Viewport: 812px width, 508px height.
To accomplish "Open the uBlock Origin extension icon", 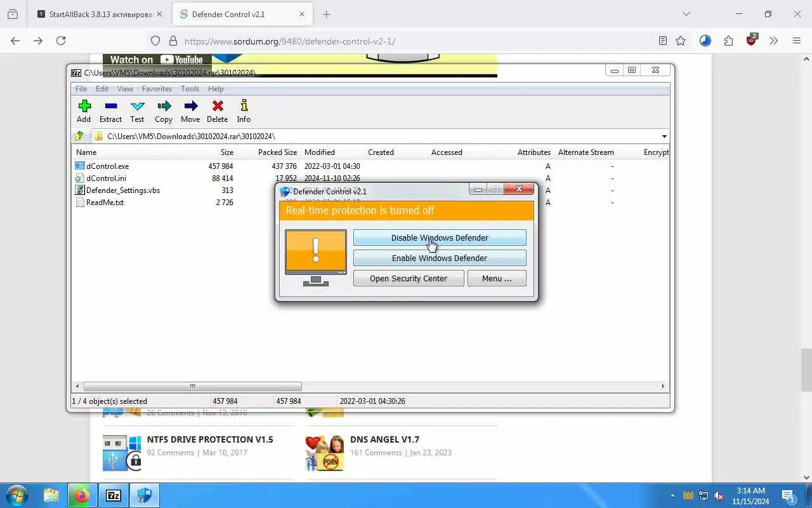I will tap(752, 40).
